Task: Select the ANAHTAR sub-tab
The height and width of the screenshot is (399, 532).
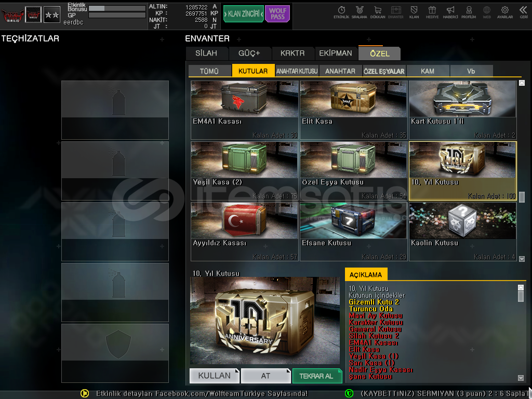Action: pos(340,71)
